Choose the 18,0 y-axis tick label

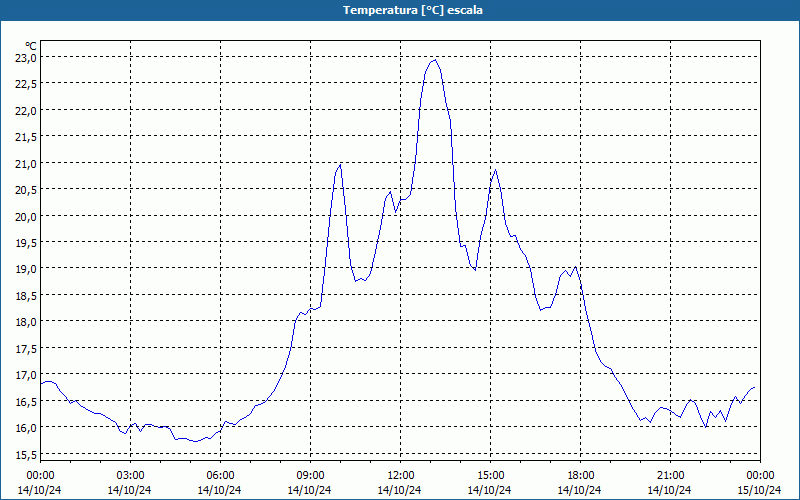[26, 322]
